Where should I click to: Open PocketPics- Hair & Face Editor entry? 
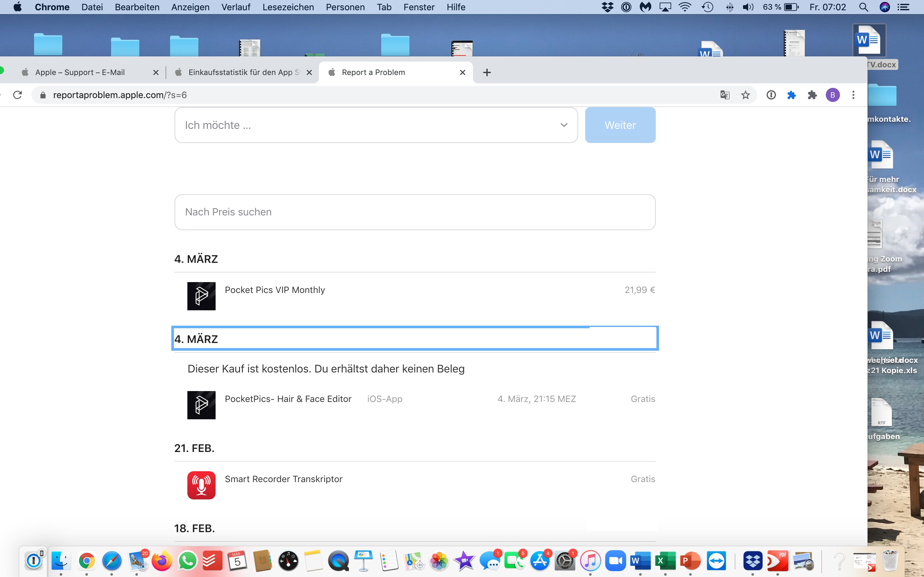tap(288, 399)
